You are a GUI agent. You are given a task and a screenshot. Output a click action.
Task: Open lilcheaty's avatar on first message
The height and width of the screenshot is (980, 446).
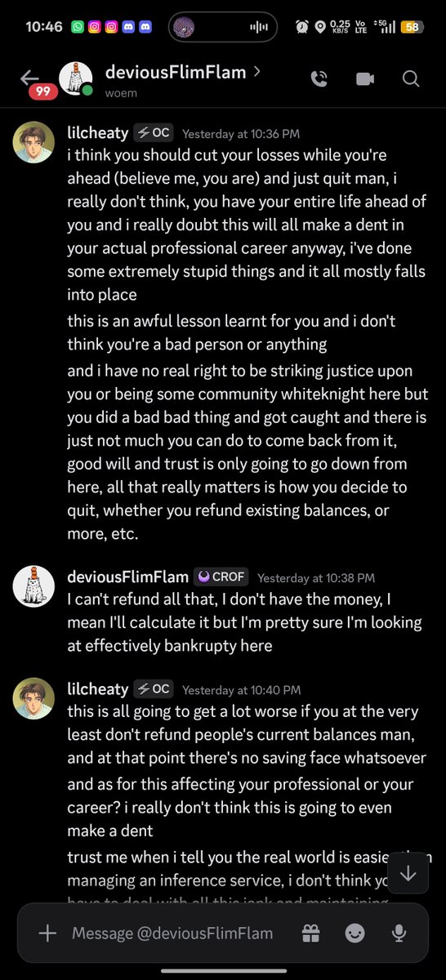pos(33,142)
